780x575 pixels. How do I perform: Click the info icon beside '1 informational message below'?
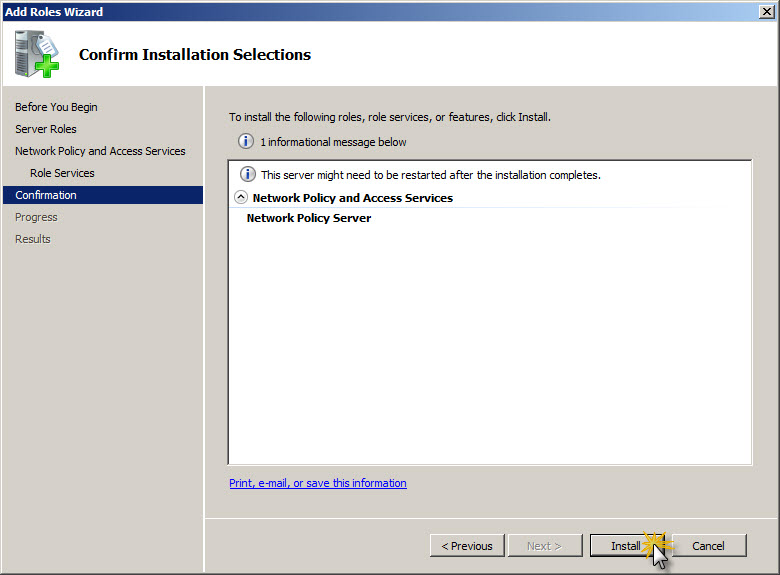(x=246, y=141)
